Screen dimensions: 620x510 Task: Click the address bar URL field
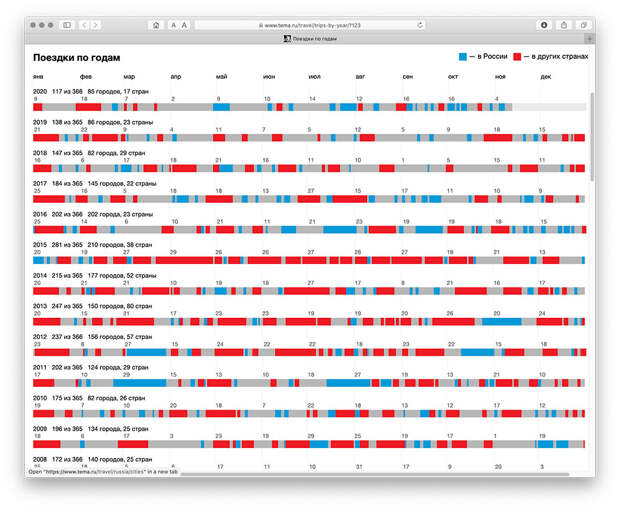pos(300,24)
